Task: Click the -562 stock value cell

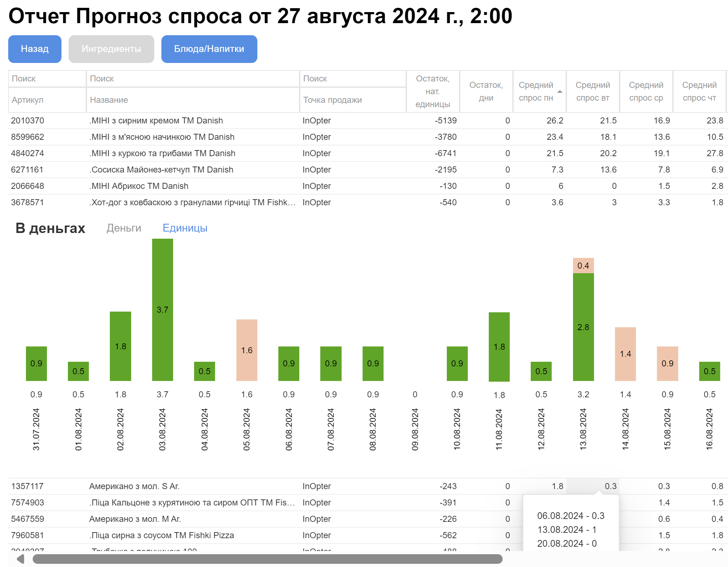Action: click(x=433, y=535)
